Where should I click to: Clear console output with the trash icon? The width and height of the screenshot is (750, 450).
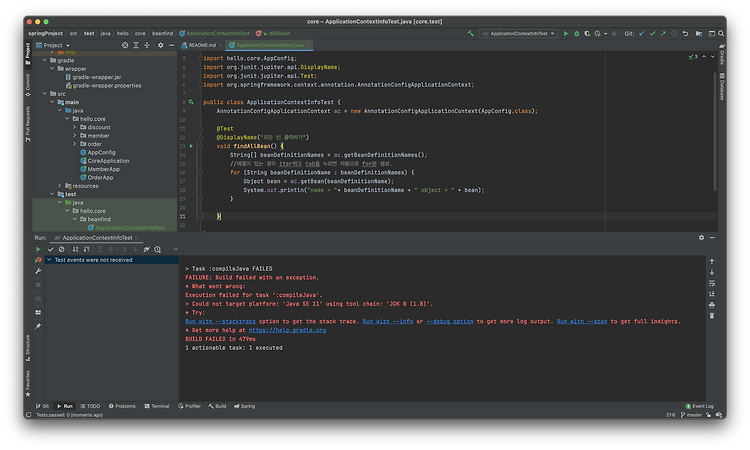(712, 316)
